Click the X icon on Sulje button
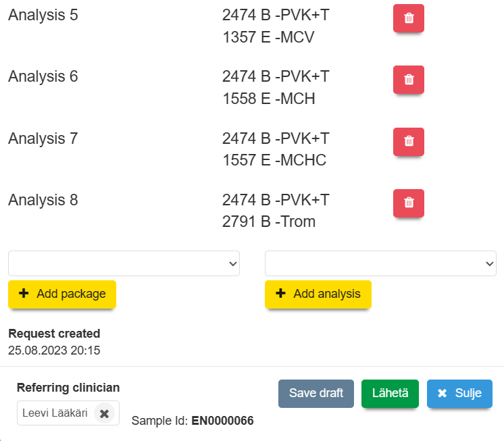504x441 pixels. [x=443, y=393]
